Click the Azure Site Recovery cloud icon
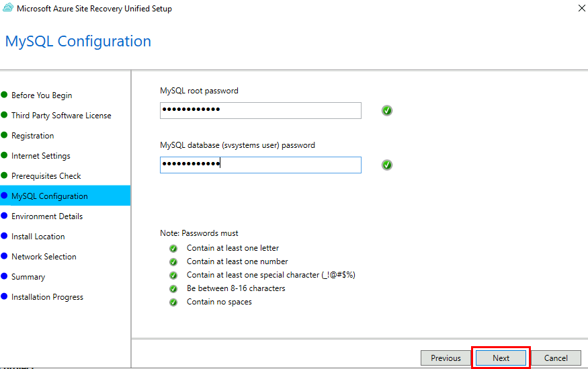588x369 pixels. (x=8, y=7)
